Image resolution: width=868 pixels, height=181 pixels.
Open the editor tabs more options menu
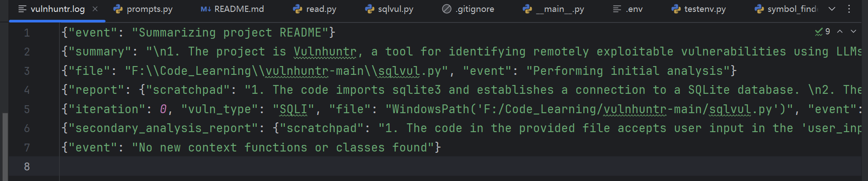(x=849, y=9)
